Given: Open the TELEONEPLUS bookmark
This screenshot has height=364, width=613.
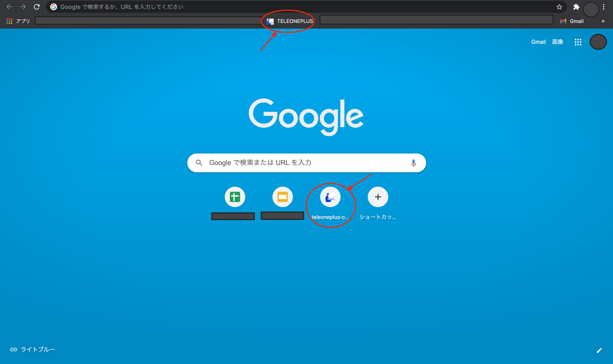Looking at the screenshot, I should tap(290, 21).
